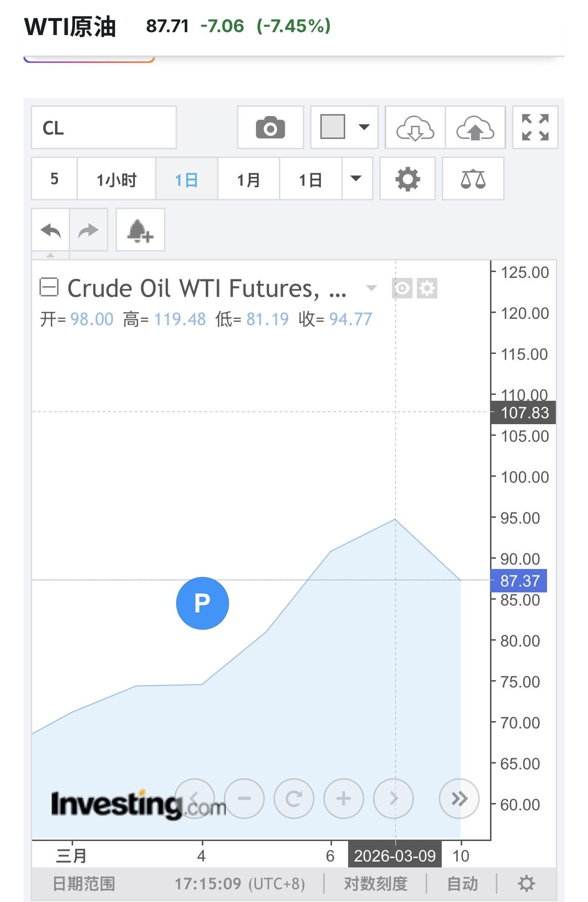Open the chart style dropdown arrow

tap(364, 127)
